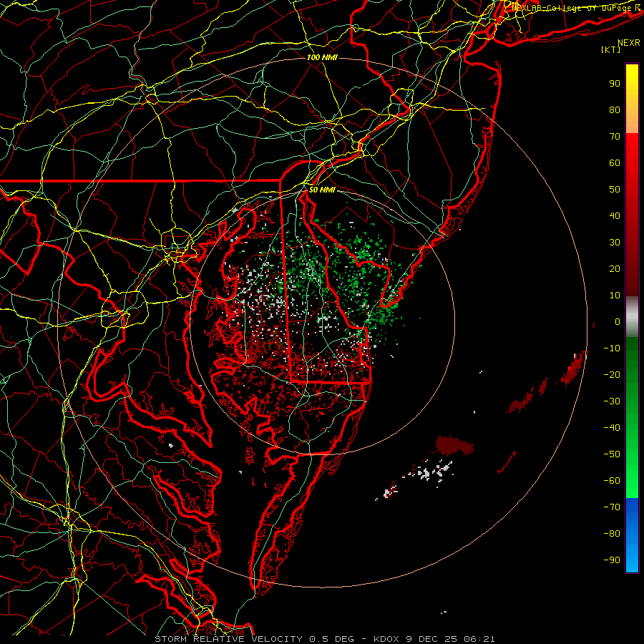644x644 pixels.
Task: Select the -10 value on velocity scale
Action: (x=612, y=348)
